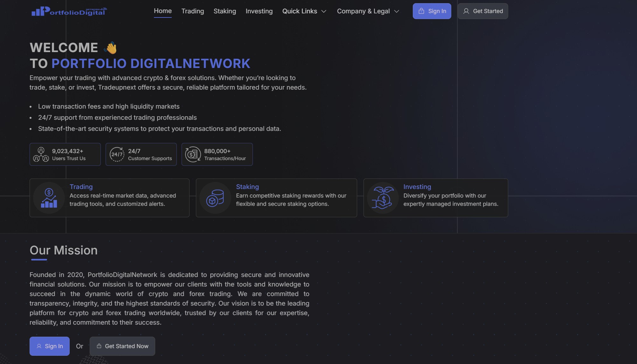This screenshot has height=364, width=637.
Task: Click the waving hand emoji
Action: (x=111, y=48)
